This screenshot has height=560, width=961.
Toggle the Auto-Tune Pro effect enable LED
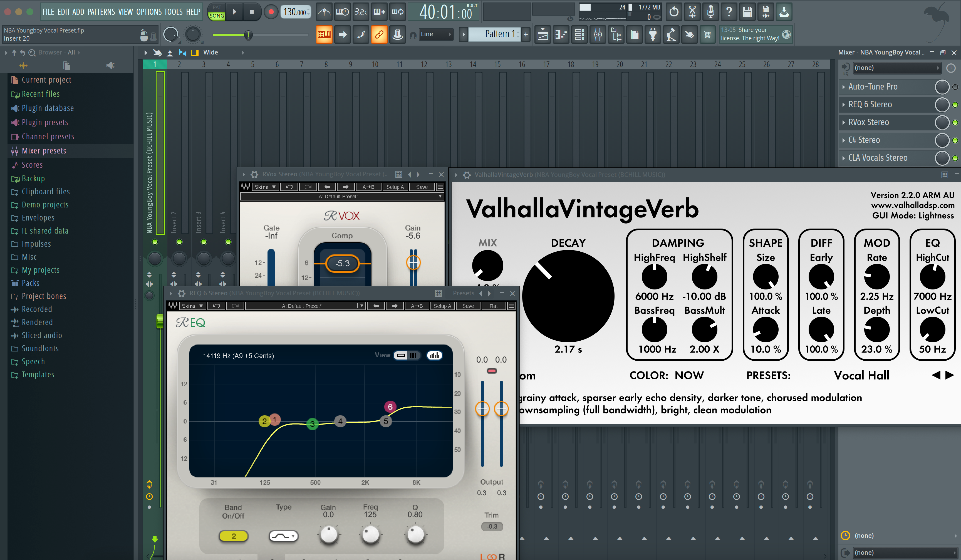(955, 87)
